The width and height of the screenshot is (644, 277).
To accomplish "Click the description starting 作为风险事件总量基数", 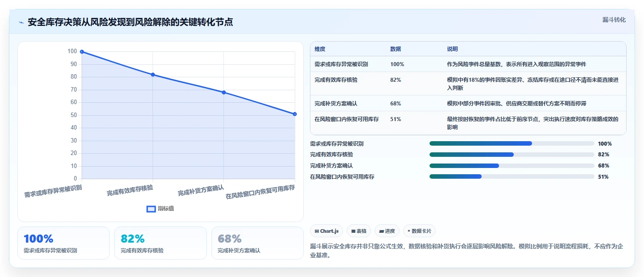I will pyautogui.click(x=516, y=64).
